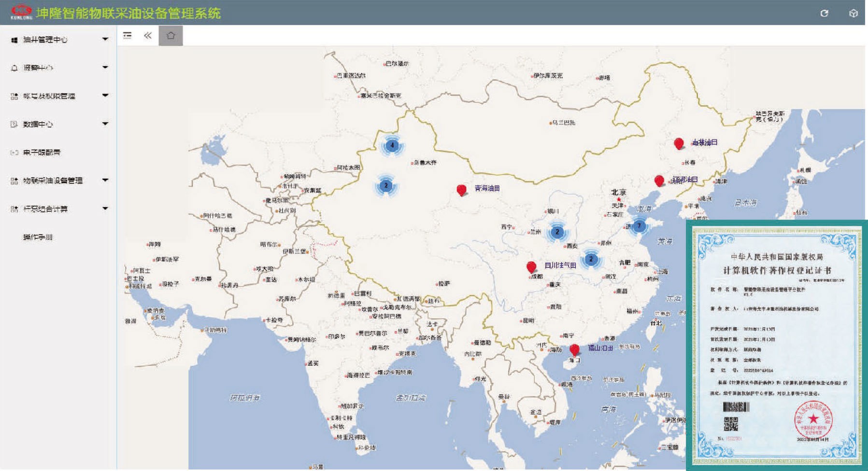Viewport: 868px width, 471px height.
Task: Select the red pin at 辽河油田
Action: [659, 180]
